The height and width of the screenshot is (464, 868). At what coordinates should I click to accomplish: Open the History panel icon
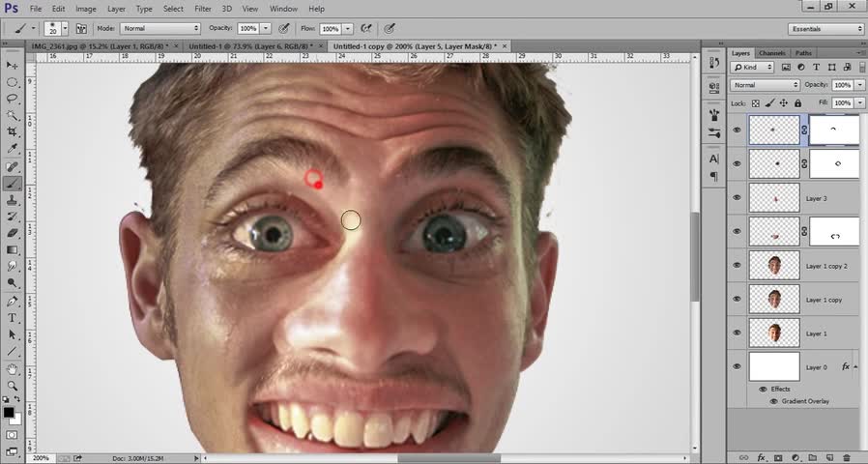(713, 64)
